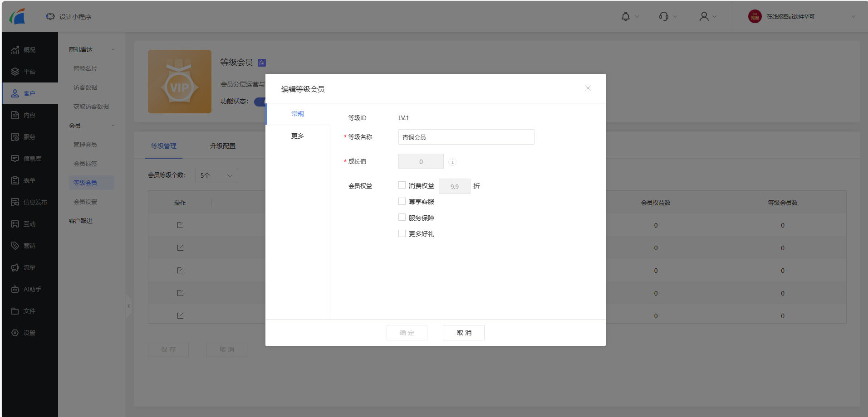Click the headset support icon in top bar

coord(663,16)
